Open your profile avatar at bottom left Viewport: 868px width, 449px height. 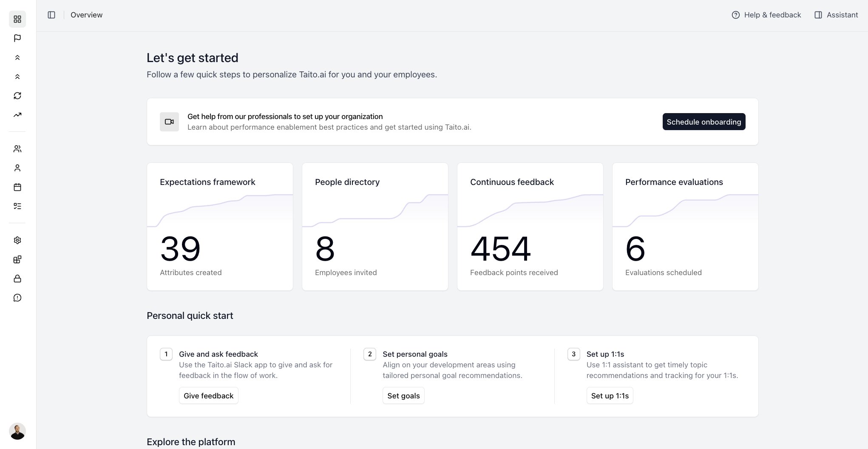click(17, 431)
